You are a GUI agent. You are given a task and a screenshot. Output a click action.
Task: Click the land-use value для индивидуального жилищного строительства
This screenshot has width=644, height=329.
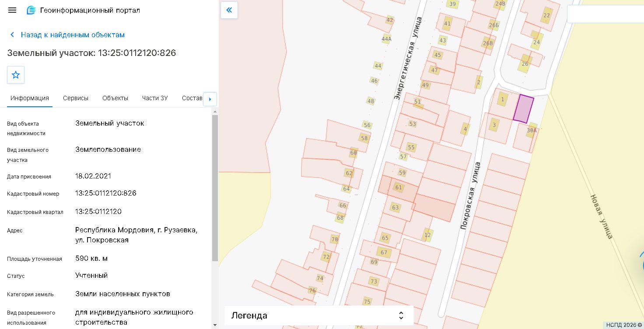134,317
